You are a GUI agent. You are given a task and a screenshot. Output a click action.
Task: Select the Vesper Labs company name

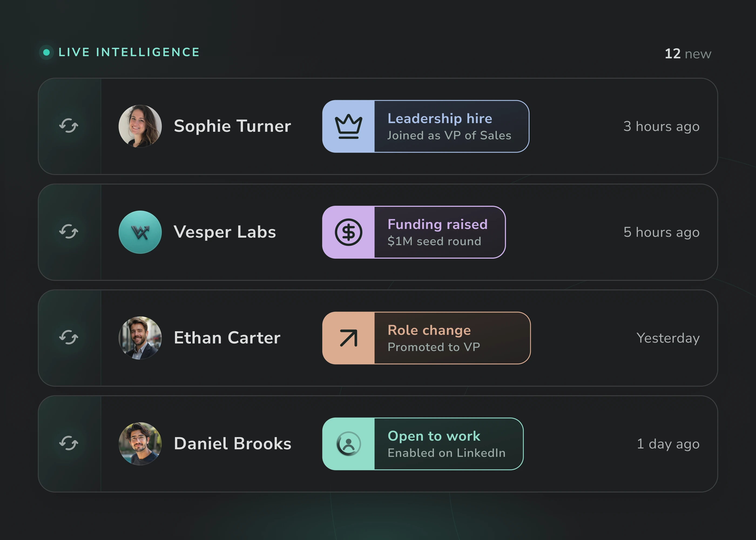point(225,232)
